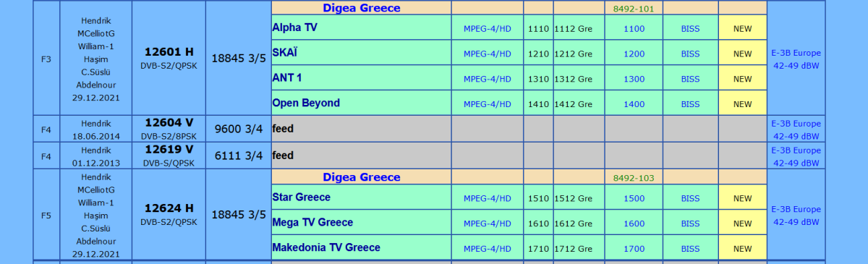Click the ANT 1 channel name
Image resolution: width=868 pixels, height=264 pixels.
pos(287,77)
